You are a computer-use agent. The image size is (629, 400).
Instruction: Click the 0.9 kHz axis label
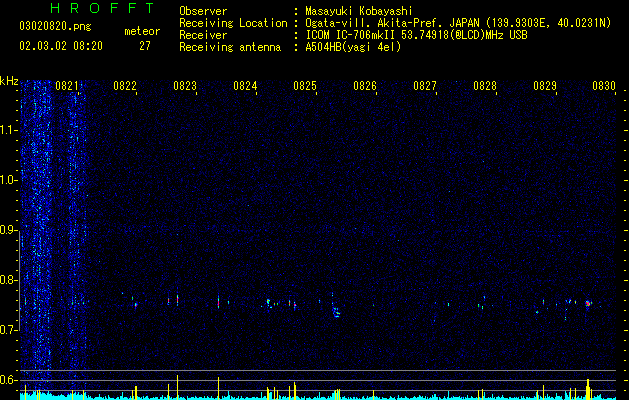click(x=9, y=230)
